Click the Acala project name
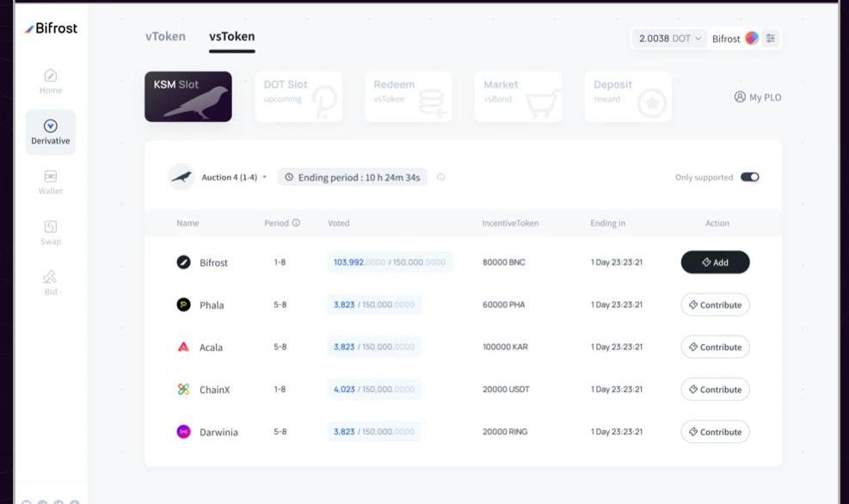The height and width of the screenshot is (504, 849). pos(211,347)
